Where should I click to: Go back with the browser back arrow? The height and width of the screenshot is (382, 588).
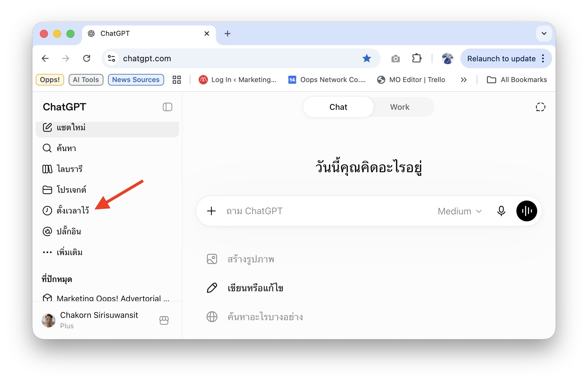[x=45, y=58]
